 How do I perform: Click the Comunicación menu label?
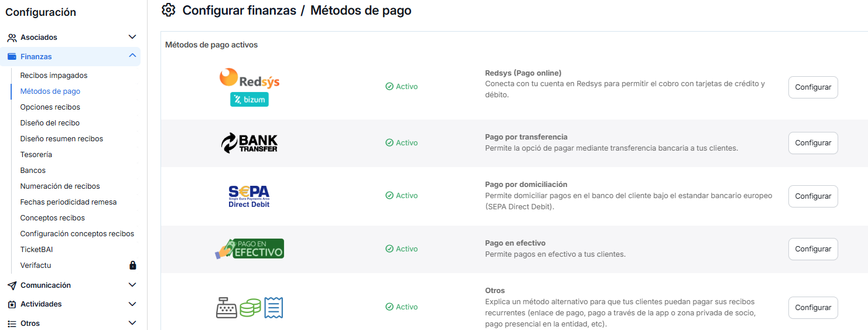coord(46,285)
